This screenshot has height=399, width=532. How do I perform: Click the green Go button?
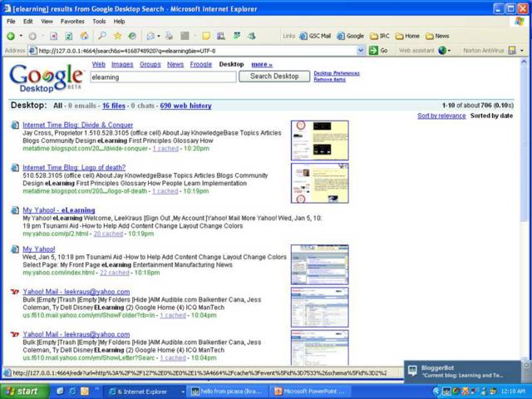[x=378, y=51]
